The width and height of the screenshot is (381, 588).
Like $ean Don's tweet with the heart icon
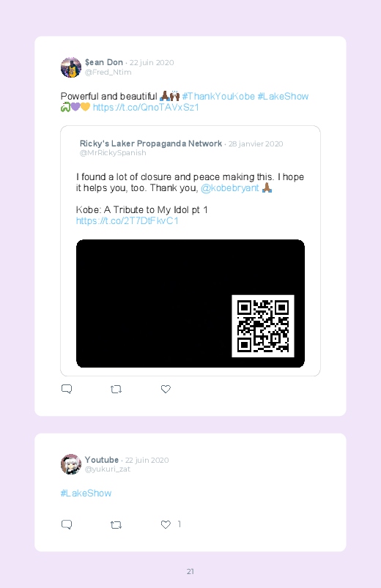click(166, 390)
